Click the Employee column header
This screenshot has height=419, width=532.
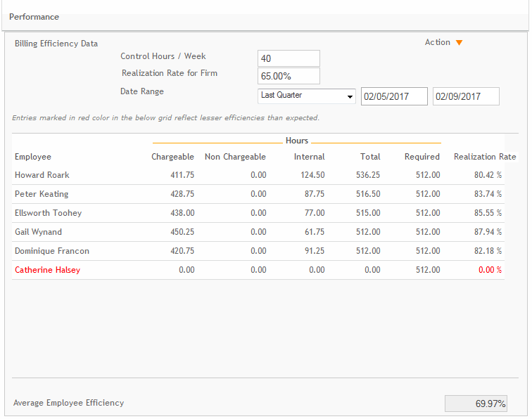pos(33,157)
